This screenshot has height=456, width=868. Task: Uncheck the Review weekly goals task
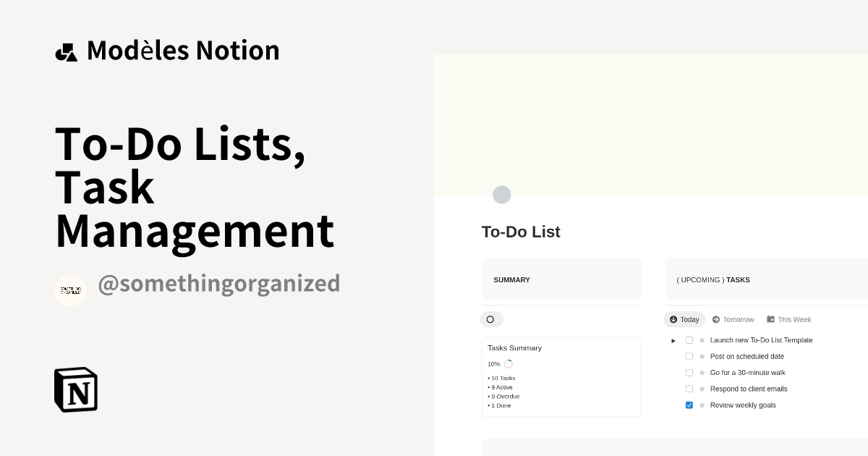[x=689, y=405]
